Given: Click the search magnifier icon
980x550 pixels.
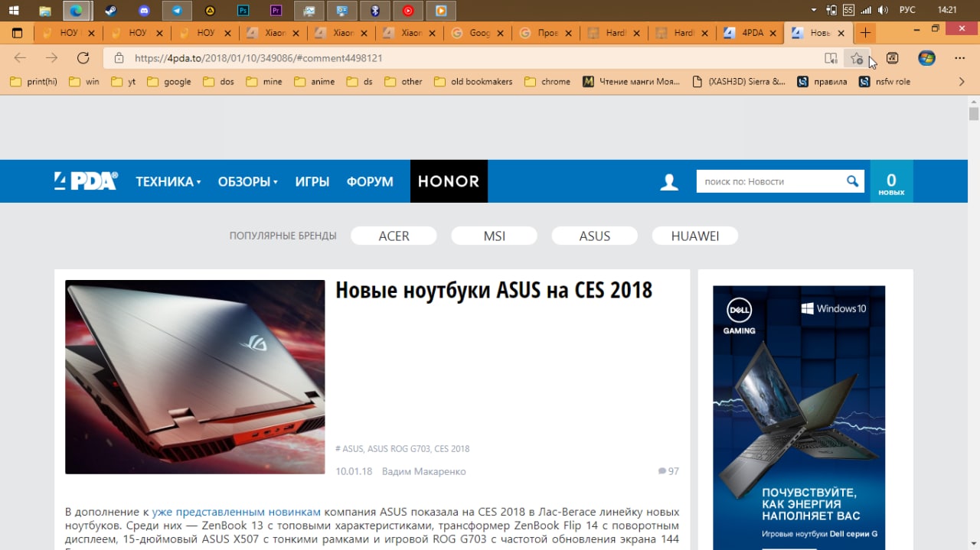Looking at the screenshot, I should (852, 181).
